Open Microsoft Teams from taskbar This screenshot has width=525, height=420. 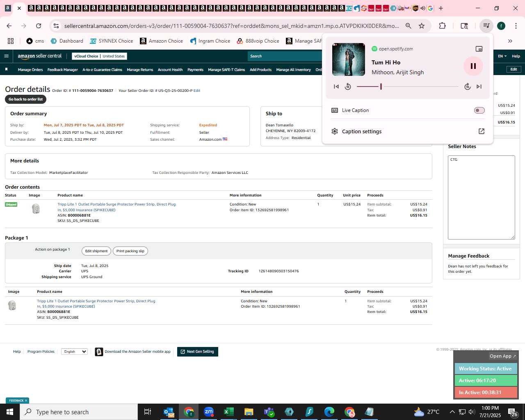click(269, 412)
